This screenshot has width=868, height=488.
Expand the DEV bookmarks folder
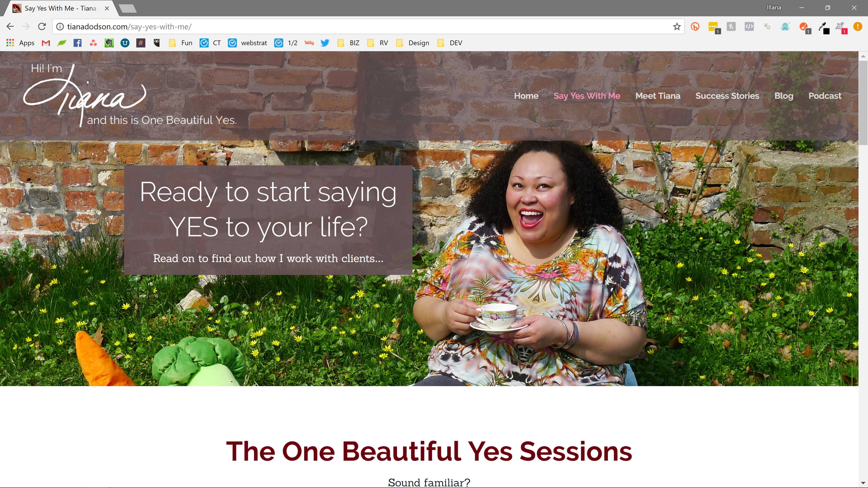click(x=450, y=43)
